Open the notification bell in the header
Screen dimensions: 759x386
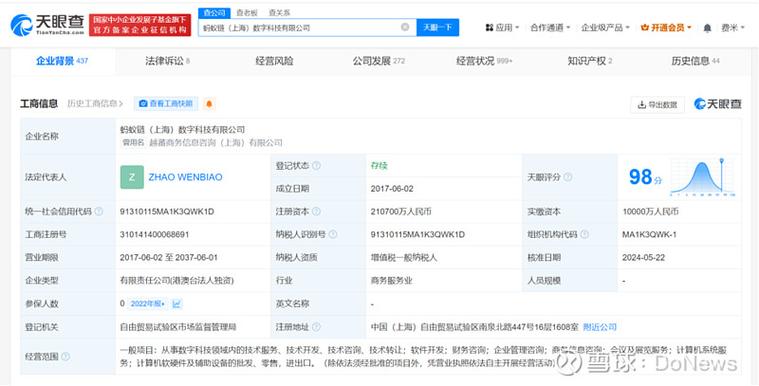tap(707, 28)
